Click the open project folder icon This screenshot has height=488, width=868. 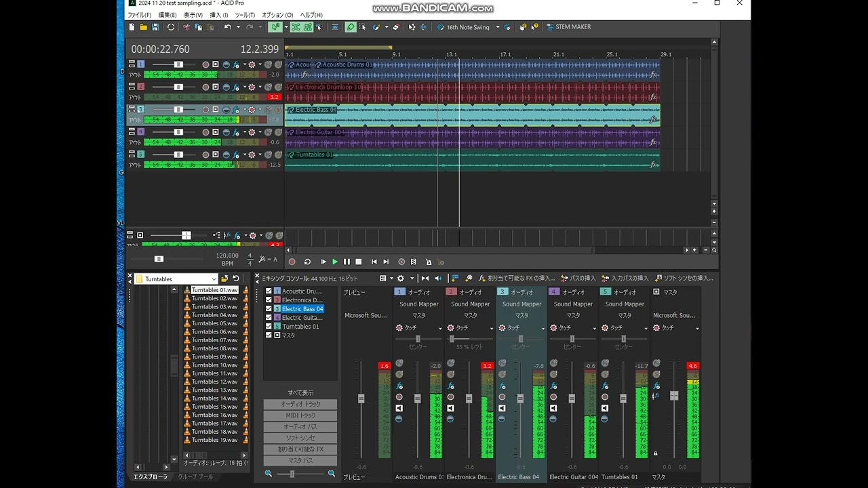click(143, 27)
